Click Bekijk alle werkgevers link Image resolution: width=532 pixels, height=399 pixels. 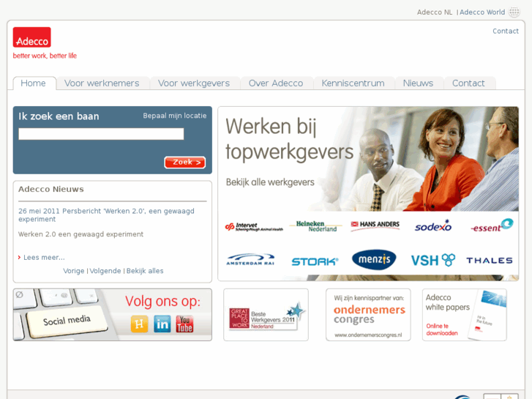[x=270, y=182]
